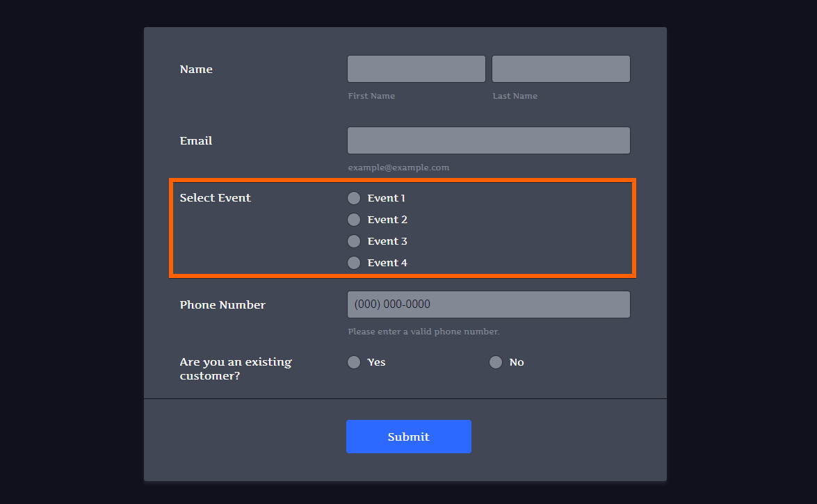Choose Yes for existing customer

[x=354, y=362]
